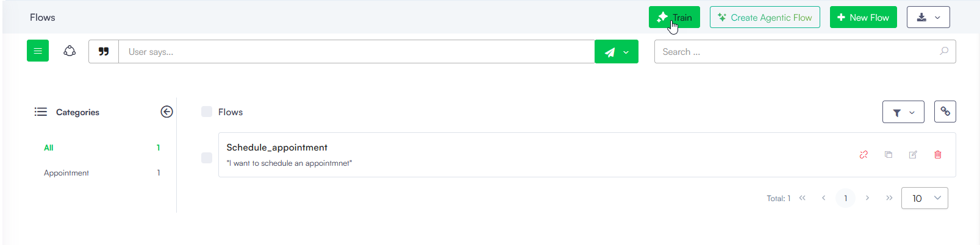
Task: Delete the Schedule_appointment flow via trash icon
Action: tap(938, 155)
